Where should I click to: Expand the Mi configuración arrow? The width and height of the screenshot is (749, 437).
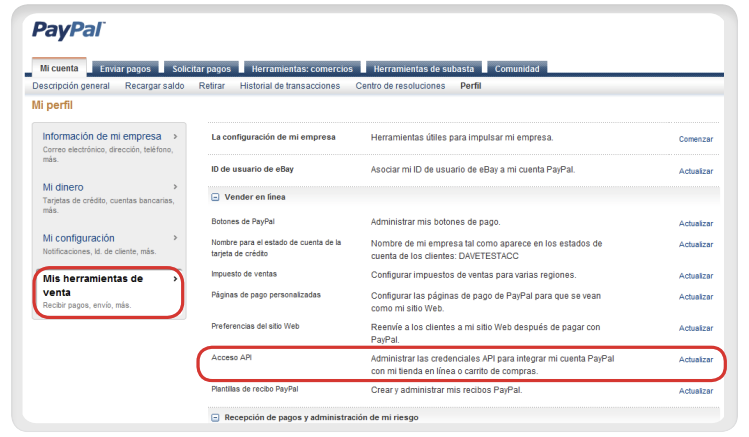coord(175,238)
